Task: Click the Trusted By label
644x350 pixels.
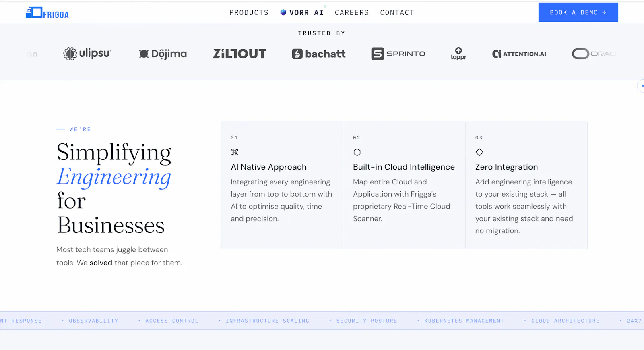Action: point(322,33)
